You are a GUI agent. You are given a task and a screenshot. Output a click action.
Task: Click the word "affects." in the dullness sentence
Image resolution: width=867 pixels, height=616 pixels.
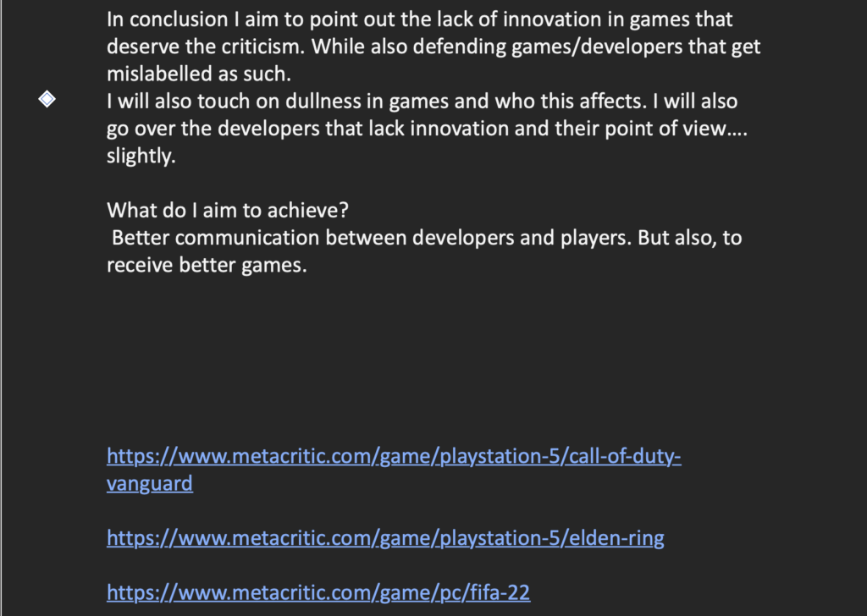click(613, 102)
